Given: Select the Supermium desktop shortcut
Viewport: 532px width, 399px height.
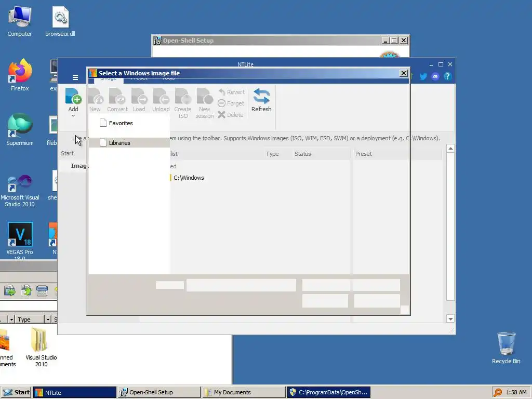Looking at the screenshot, I should (20, 130).
